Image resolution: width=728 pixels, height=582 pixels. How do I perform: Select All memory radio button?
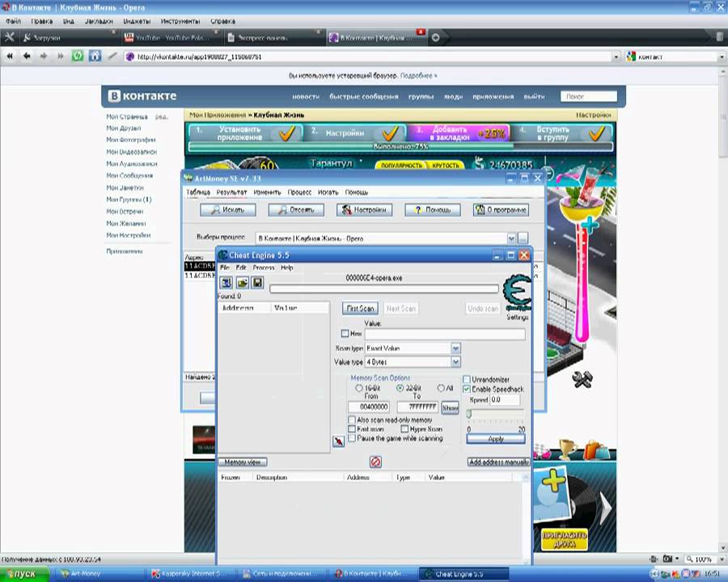tap(441, 388)
